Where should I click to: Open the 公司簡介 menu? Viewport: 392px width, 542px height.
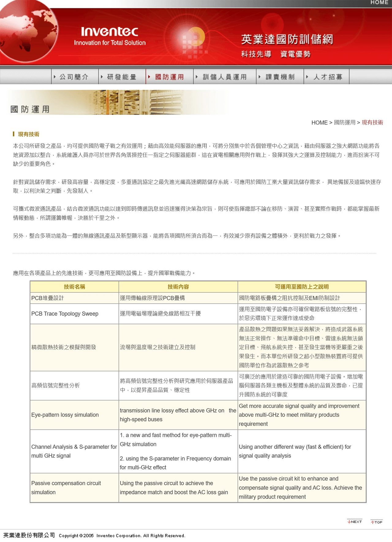click(75, 77)
